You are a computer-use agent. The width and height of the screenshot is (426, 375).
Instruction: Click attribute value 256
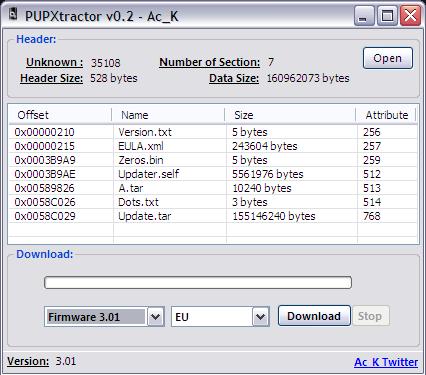pyautogui.click(x=372, y=132)
